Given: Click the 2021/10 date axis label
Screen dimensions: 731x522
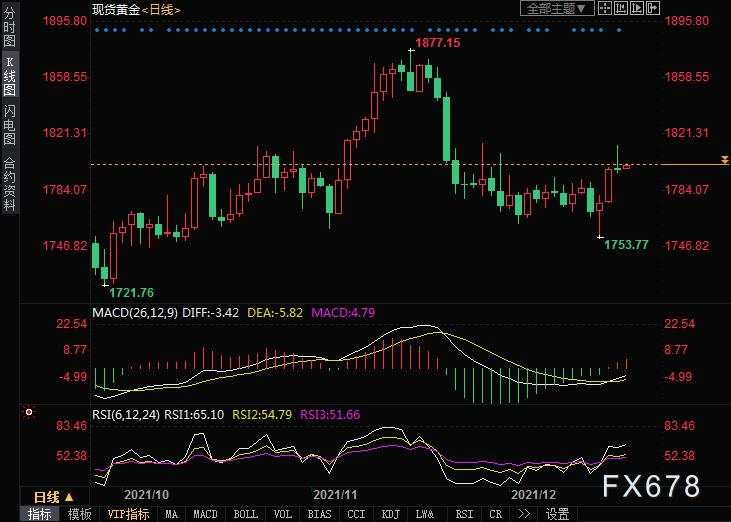Looking at the screenshot, I should click(146, 495).
